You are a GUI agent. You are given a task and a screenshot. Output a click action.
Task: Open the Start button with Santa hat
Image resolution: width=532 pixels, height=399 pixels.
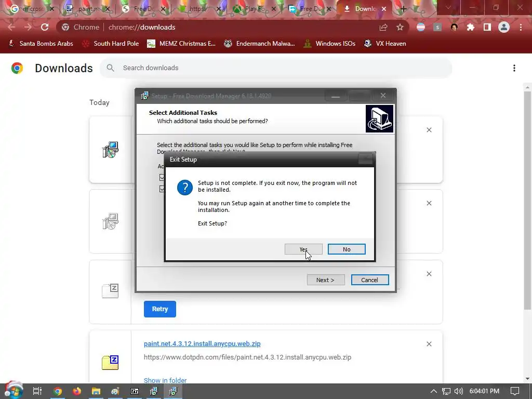tap(14, 391)
